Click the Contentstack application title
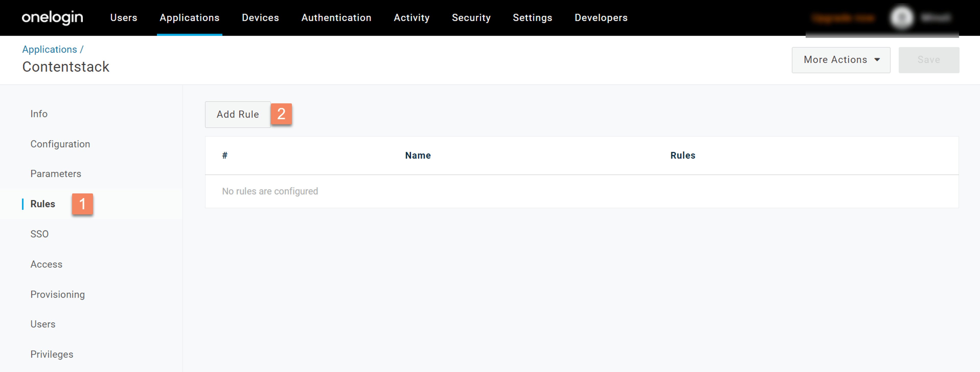 point(66,67)
